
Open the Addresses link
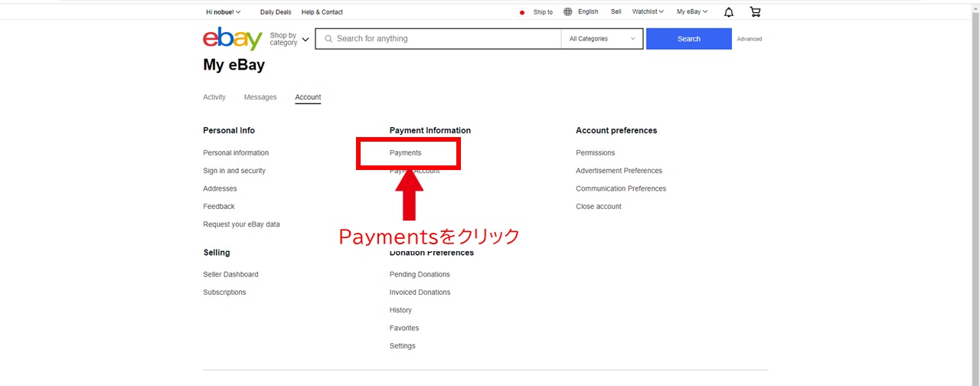[220, 188]
